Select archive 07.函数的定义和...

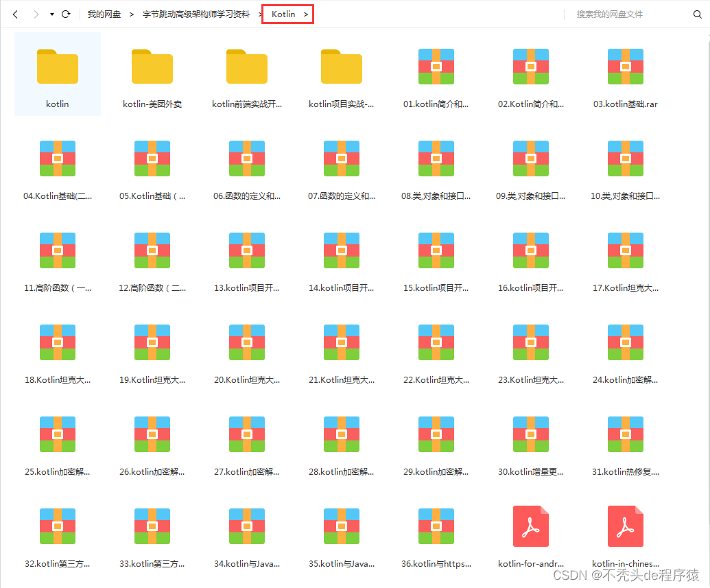click(x=342, y=158)
